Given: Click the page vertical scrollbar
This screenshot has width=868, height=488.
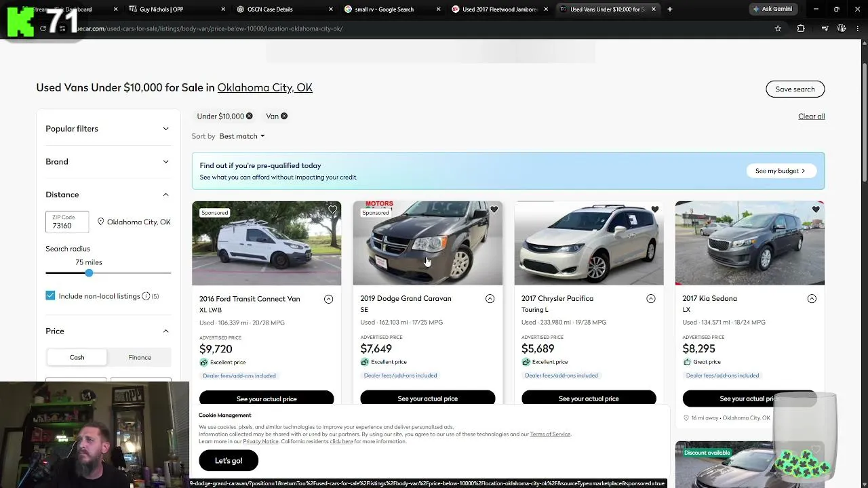Looking at the screenshot, I should [865, 122].
